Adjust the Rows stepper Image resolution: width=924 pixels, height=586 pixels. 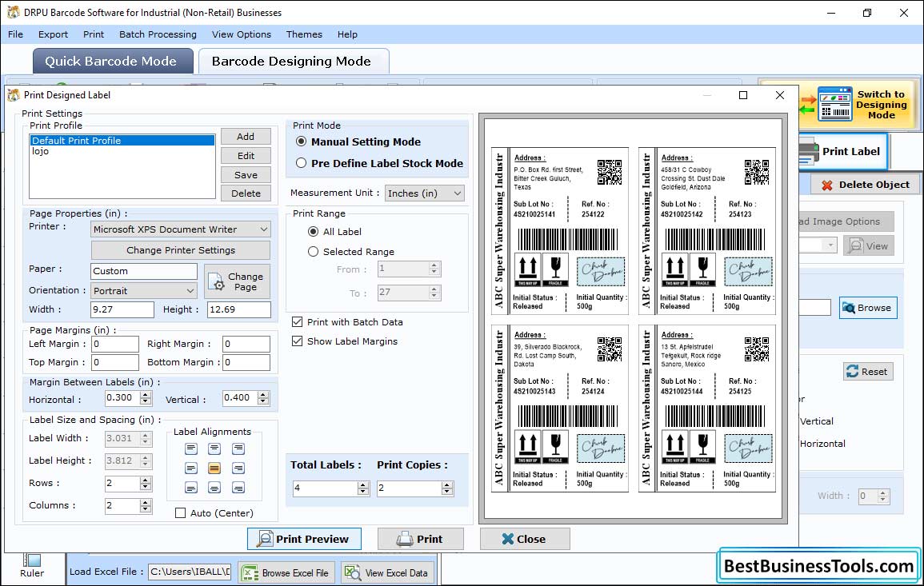point(146,484)
